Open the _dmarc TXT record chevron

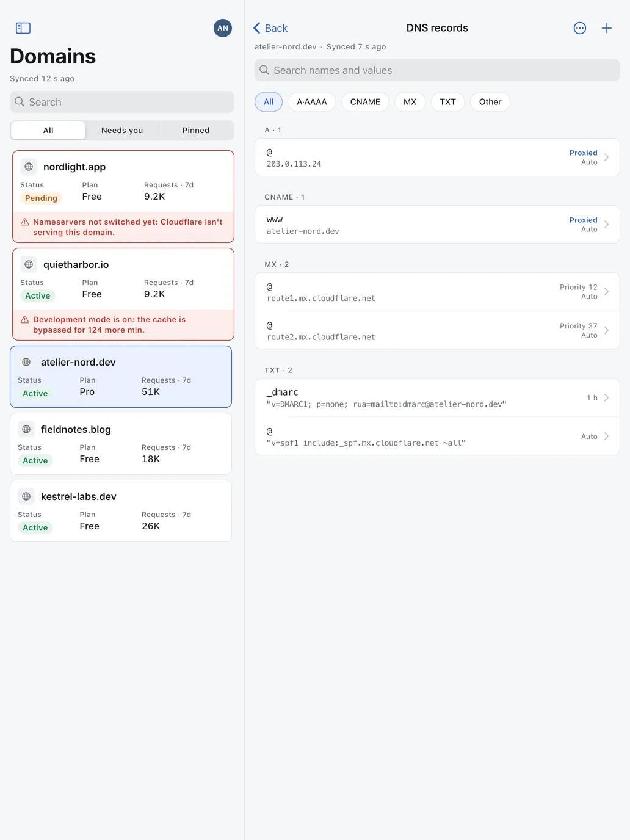pos(606,397)
